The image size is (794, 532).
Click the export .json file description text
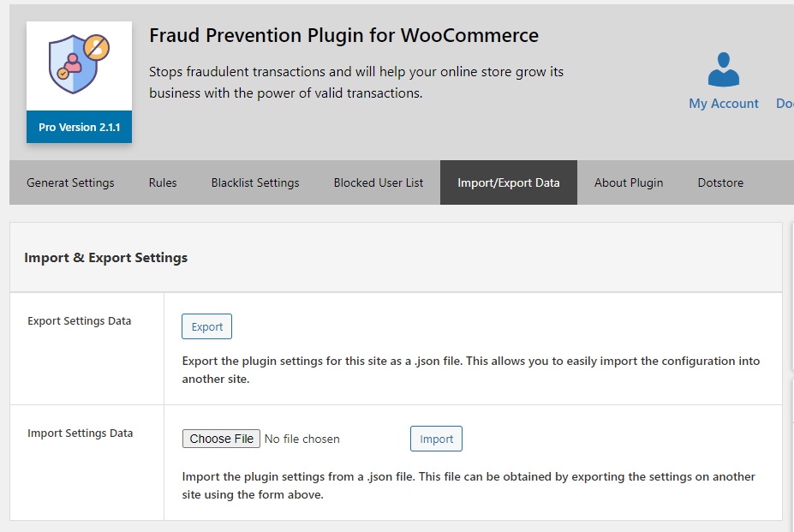pyautogui.click(x=470, y=369)
